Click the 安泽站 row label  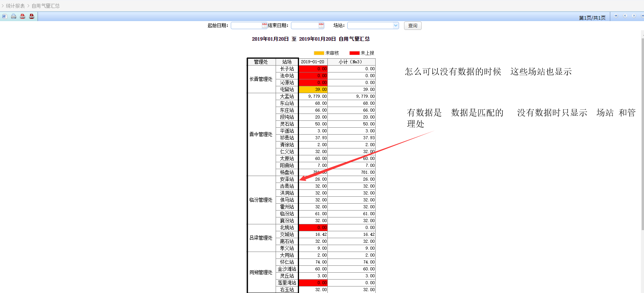point(287,179)
